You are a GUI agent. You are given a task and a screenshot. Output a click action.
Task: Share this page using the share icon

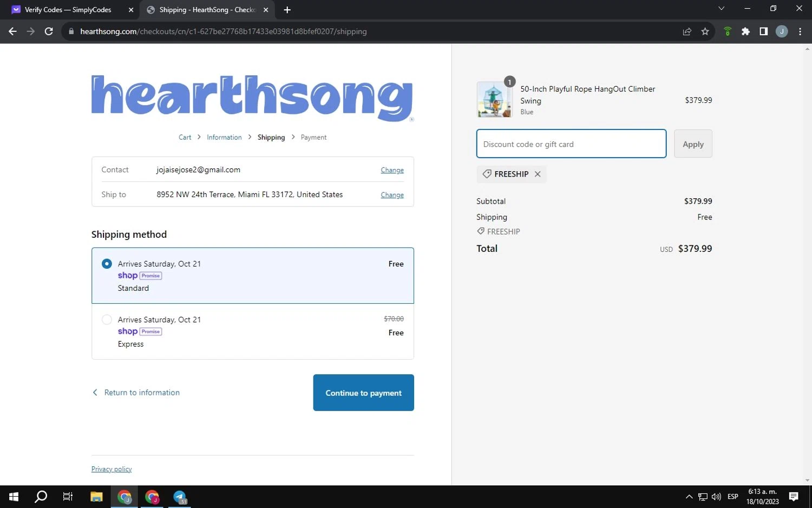pyautogui.click(x=687, y=31)
